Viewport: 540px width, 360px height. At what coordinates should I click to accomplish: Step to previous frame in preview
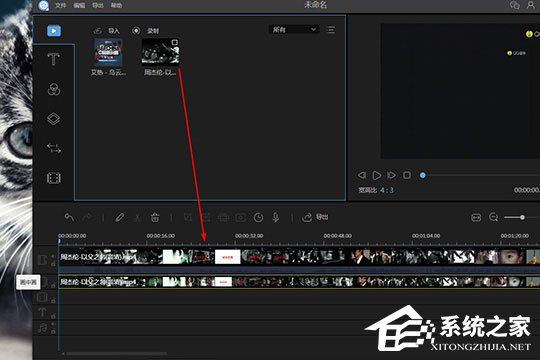[x=362, y=175]
